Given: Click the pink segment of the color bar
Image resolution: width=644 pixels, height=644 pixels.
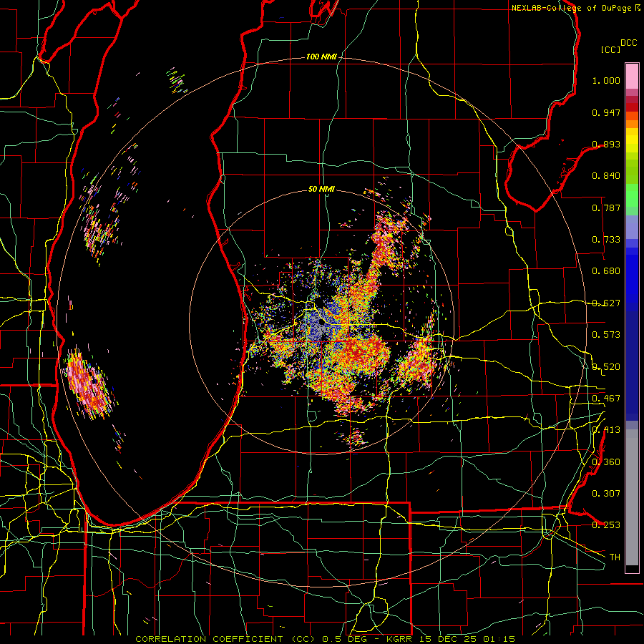Looking at the screenshot, I should click(632, 76).
